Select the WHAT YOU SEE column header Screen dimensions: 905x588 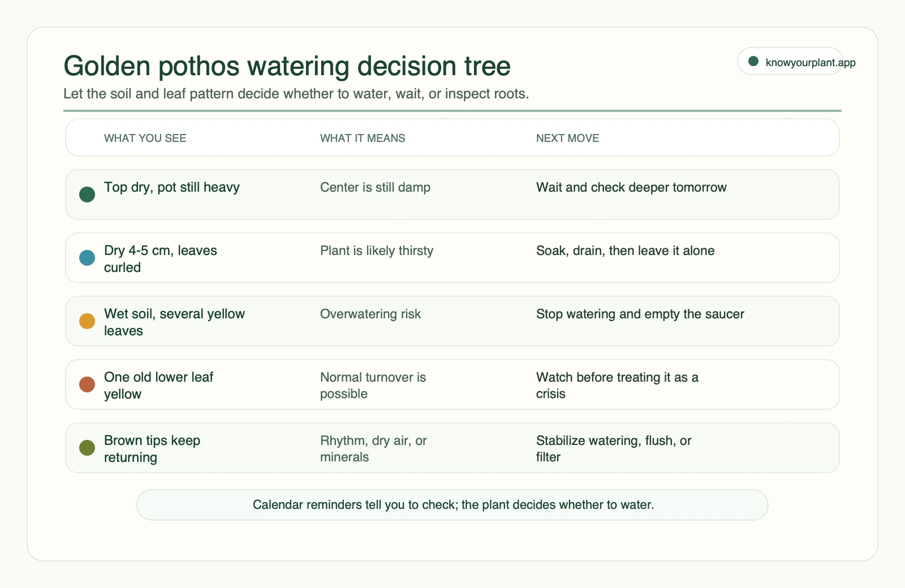(145, 138)
